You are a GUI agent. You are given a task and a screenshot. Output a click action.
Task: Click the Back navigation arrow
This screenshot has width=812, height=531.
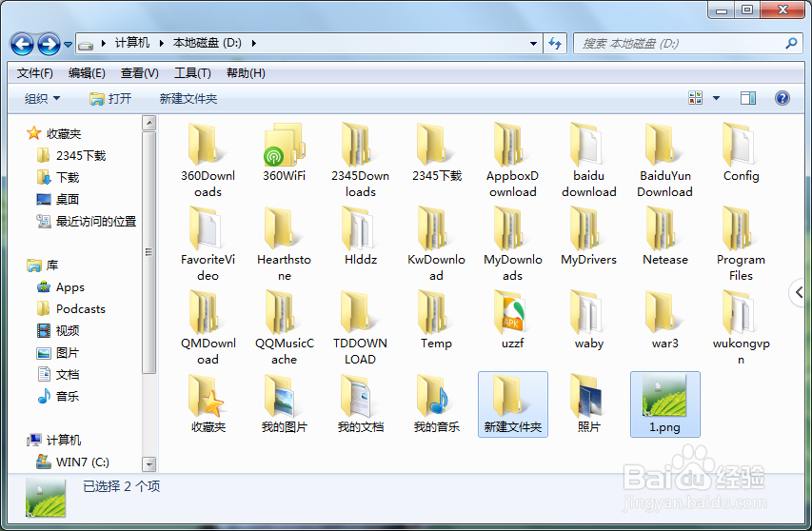(22, 44)
